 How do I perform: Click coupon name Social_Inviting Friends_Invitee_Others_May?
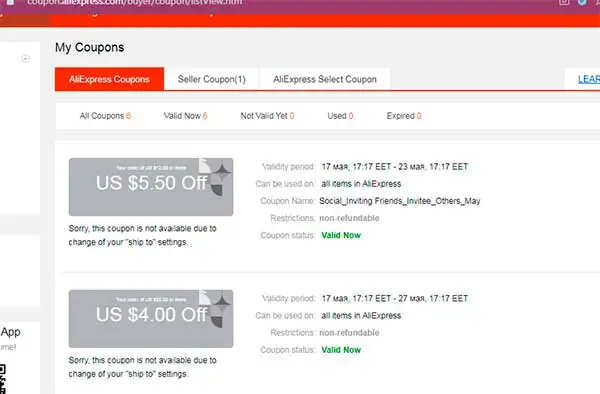(399, 201)
